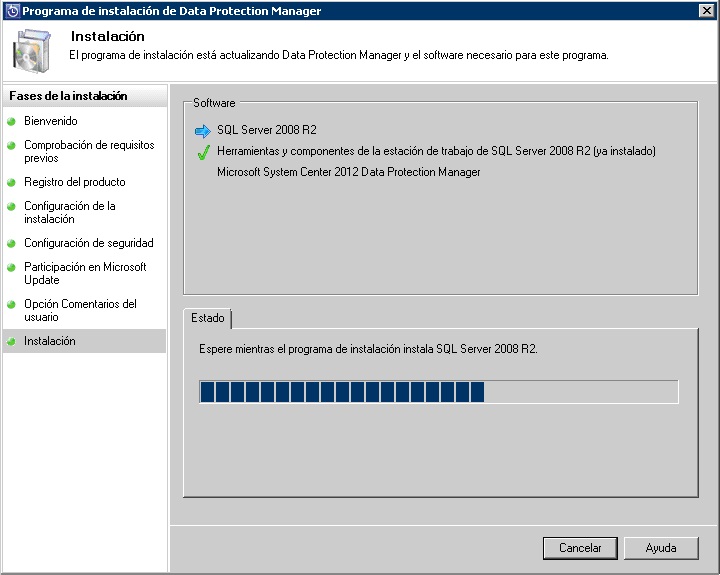
Task: Select the Estado tab
Action: tap(208, 318)
